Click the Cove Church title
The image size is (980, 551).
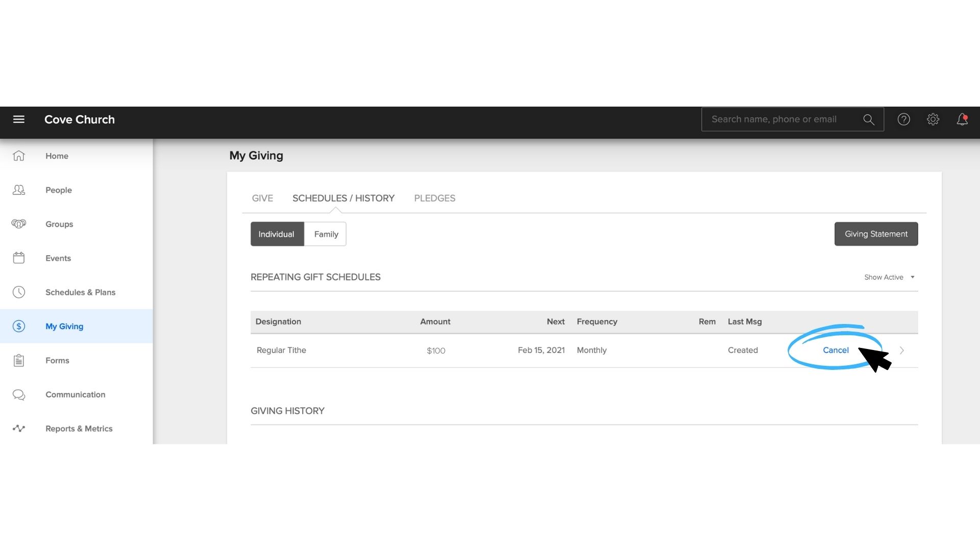(x=80, y=119)
